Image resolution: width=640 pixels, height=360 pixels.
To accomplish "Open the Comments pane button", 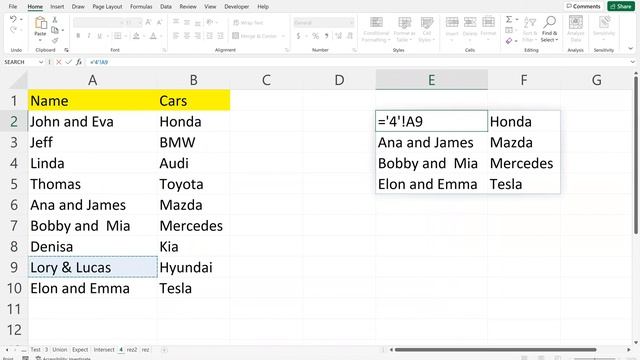I will coord(583,6).
